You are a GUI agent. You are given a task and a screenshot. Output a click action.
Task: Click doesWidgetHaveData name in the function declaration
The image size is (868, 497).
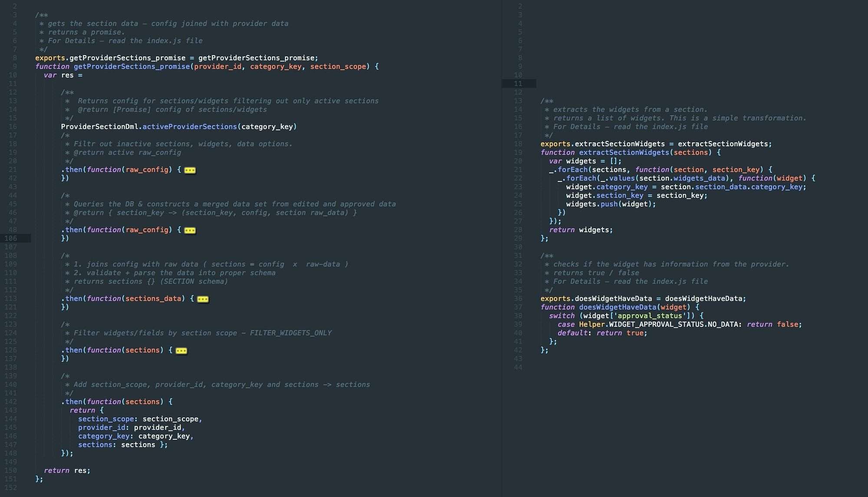[x=618, y=307]
